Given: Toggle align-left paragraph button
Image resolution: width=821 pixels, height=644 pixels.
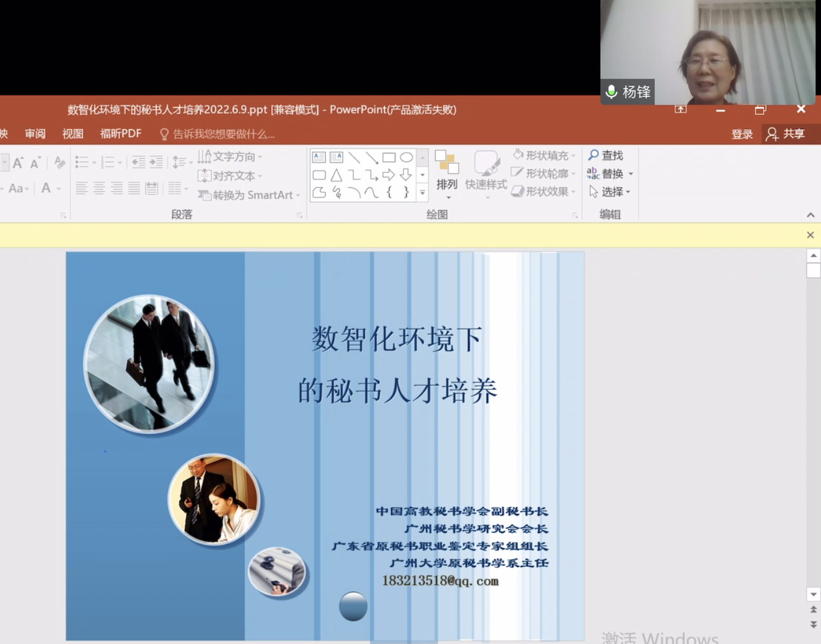Looking at the screenshot, I should point(81,189).
